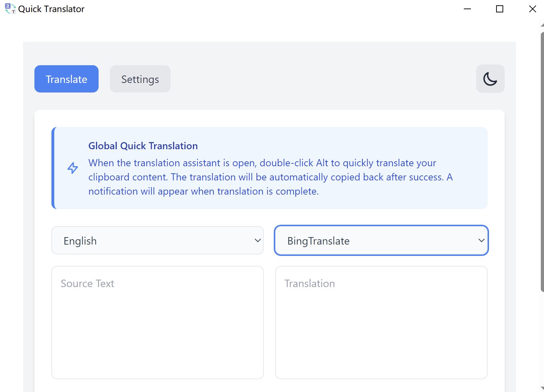Viewport: 544px width, 392px height.
Task: Click the scrollbar up arrow
Action: pyautogui.click(x=542, y=25)
